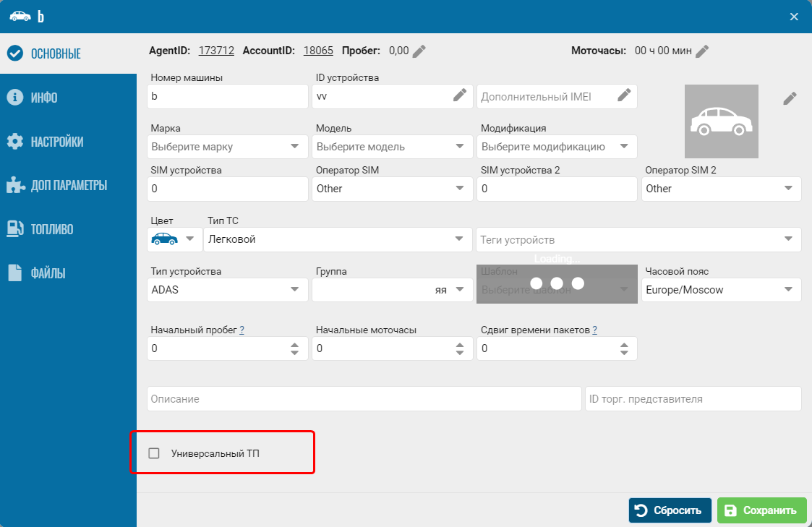Expand the Оператор SIM dropdown

click(392, 189)
